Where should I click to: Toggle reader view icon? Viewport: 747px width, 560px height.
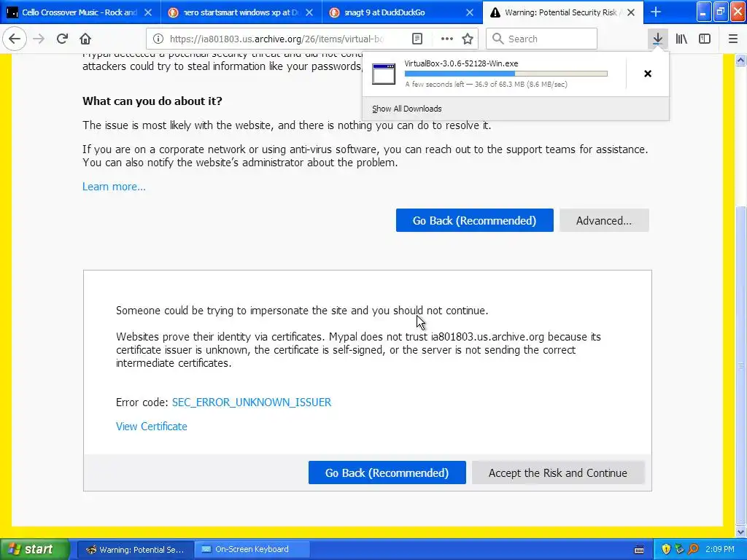coord(417,39)
